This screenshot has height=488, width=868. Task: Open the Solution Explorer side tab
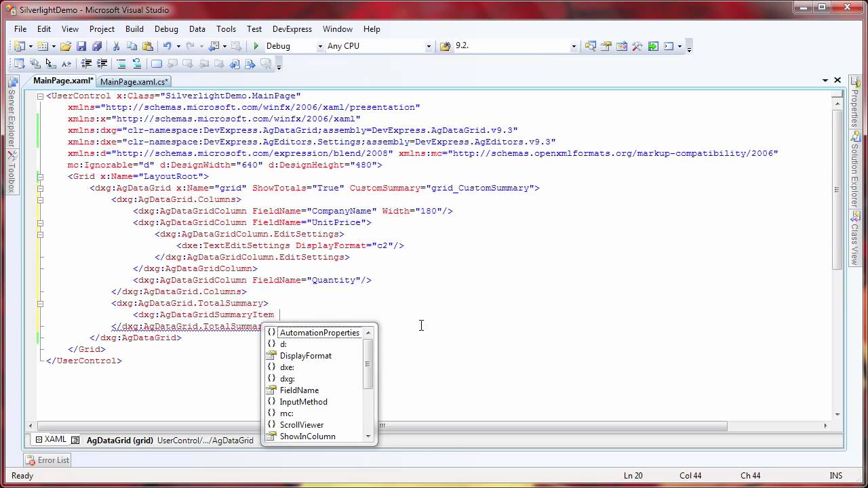(x=855, y=169)
